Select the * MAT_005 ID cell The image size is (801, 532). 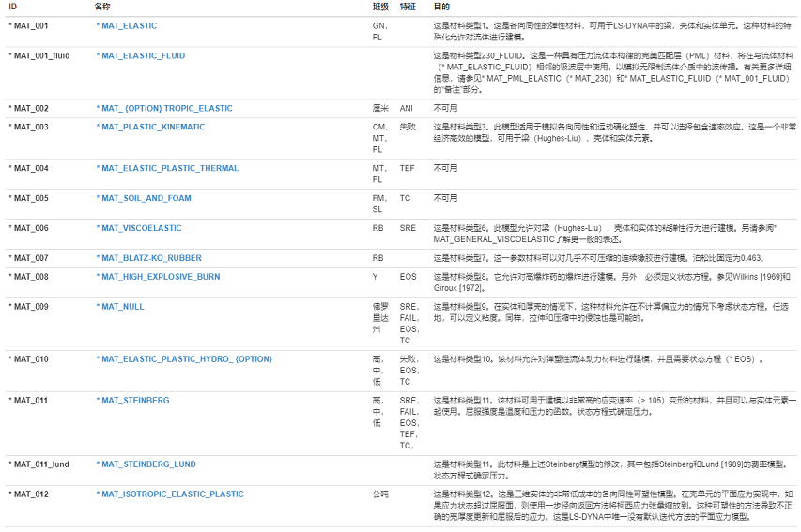click(28, 198)
